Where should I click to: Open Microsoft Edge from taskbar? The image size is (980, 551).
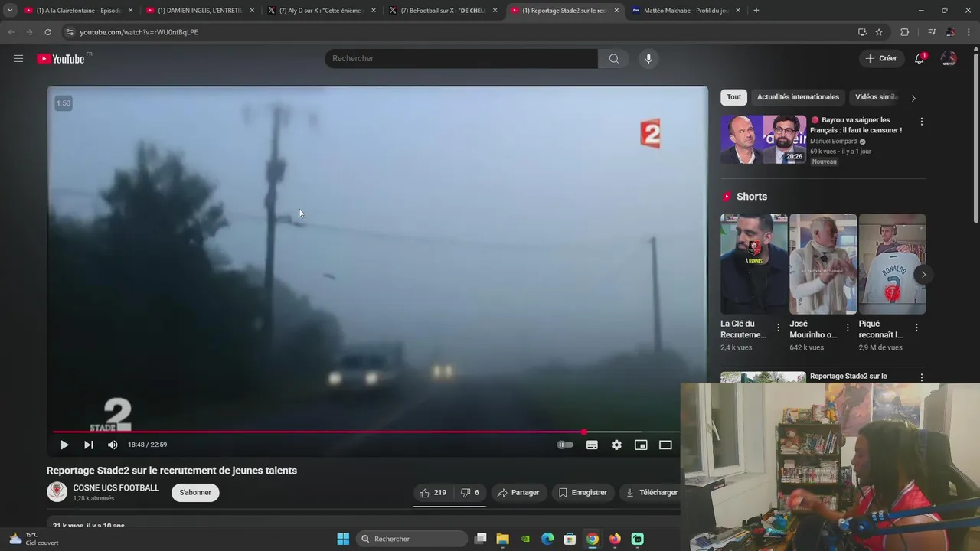click(547, 539)
